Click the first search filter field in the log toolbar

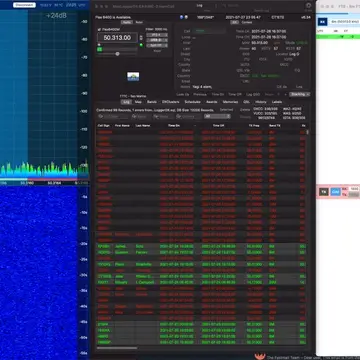tap(113, 117)
